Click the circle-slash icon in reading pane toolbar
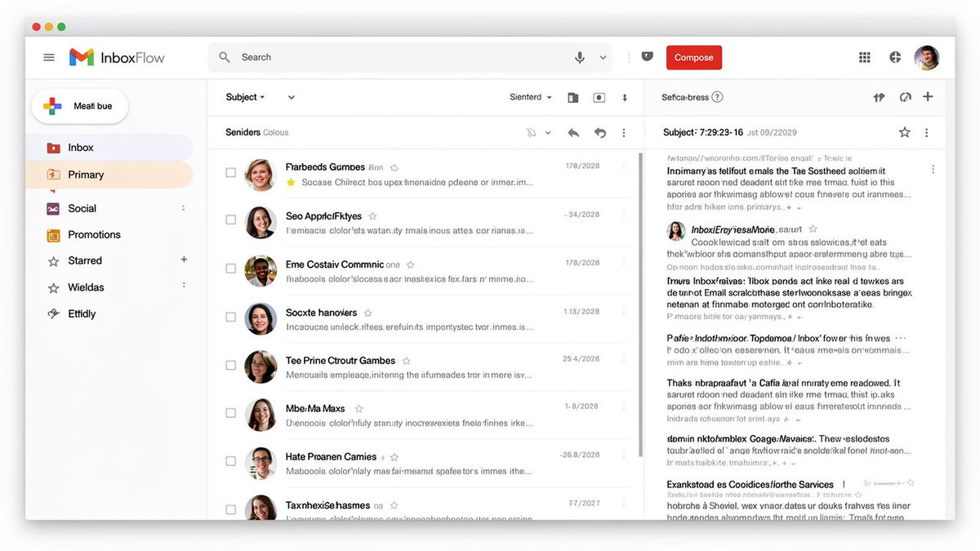Screen dimensions: 980x551 [905, 97]
